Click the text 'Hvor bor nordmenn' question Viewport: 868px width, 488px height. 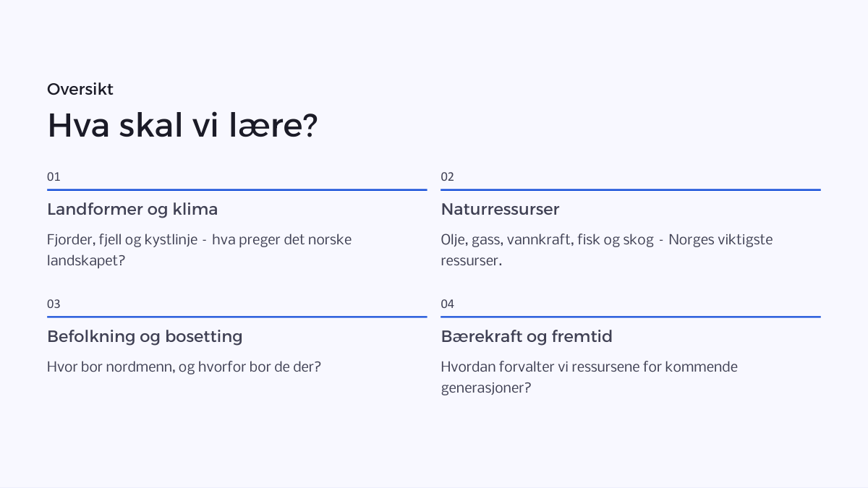coord(184,367)
